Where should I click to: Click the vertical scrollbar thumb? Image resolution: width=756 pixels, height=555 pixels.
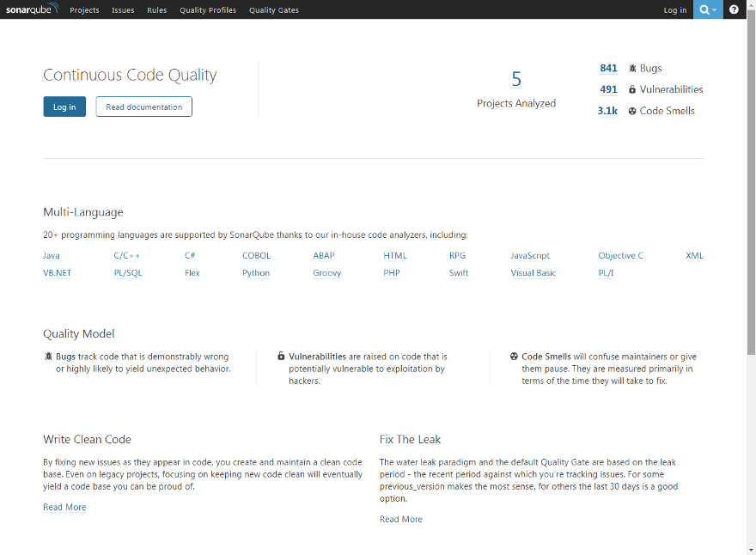[x=751, y=182]
